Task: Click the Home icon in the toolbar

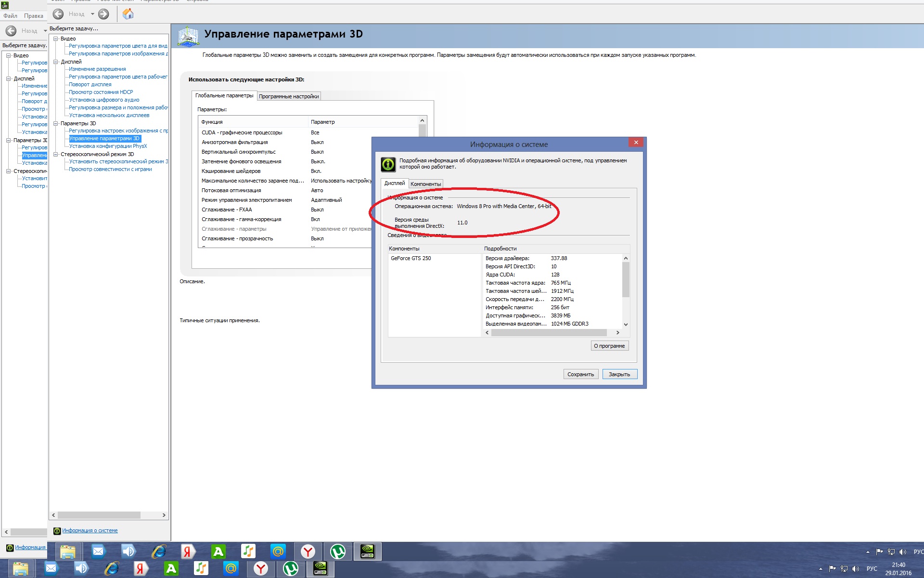Action: click(128, 14)
